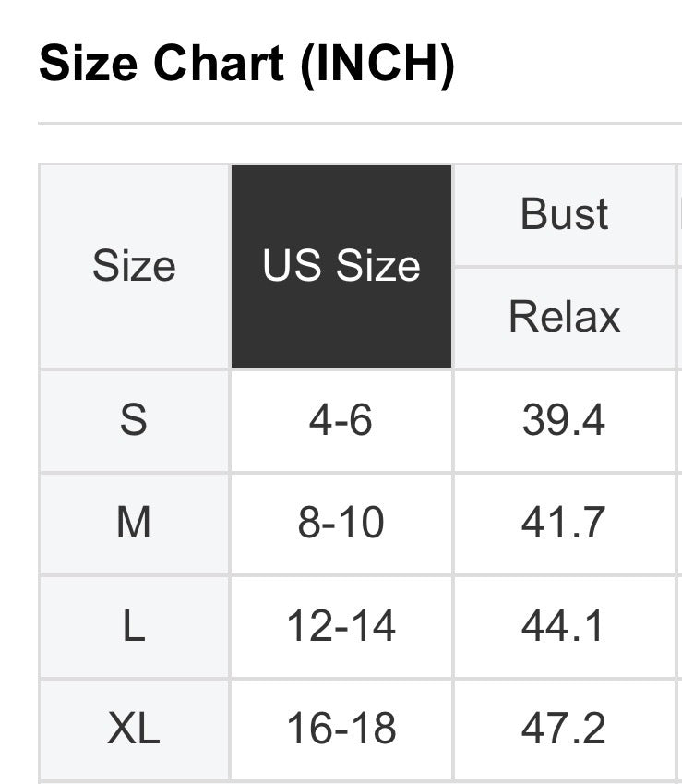Click the S size row label
This screenshot has width=682, height=784.
pyautogui.click(x=134, y=420)
